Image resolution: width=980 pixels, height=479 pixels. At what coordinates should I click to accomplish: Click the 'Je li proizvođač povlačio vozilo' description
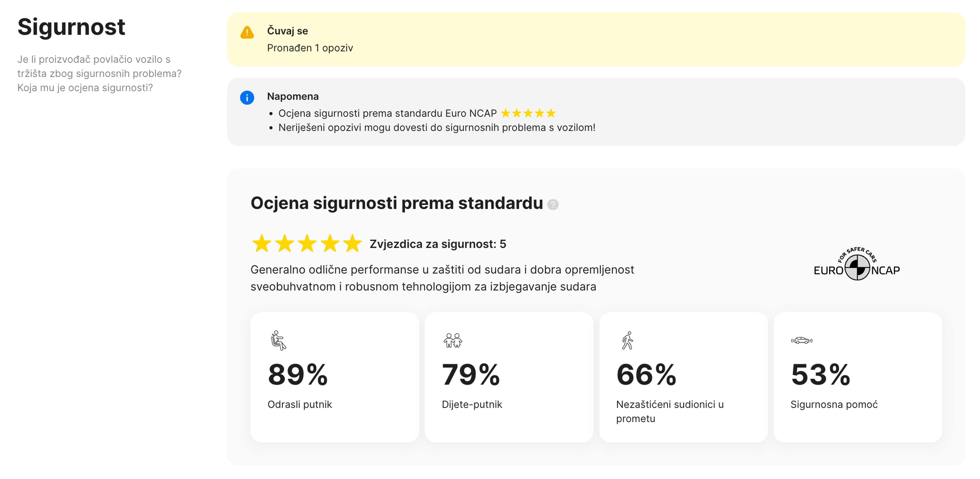99,73
